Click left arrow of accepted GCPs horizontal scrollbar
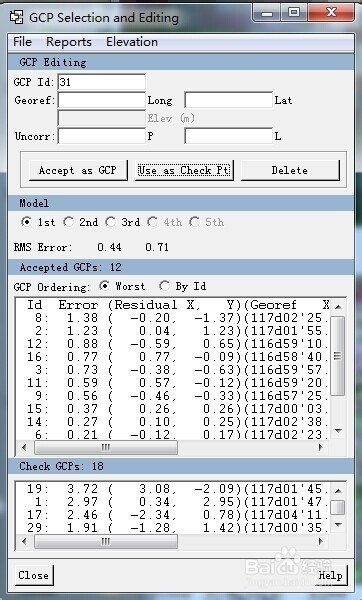Viewport: 362px width, 600px height. 24,447
